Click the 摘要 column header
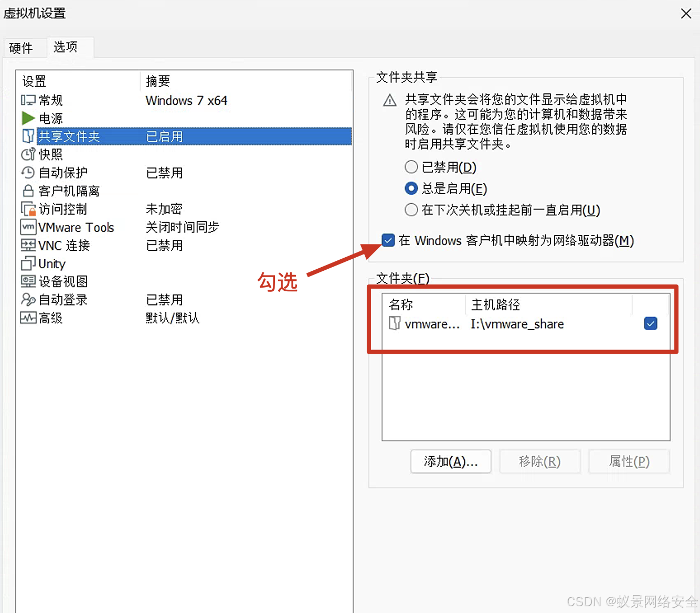Viewport: 700px width, 613px height. pyautogui.click(x=247, y=81)
